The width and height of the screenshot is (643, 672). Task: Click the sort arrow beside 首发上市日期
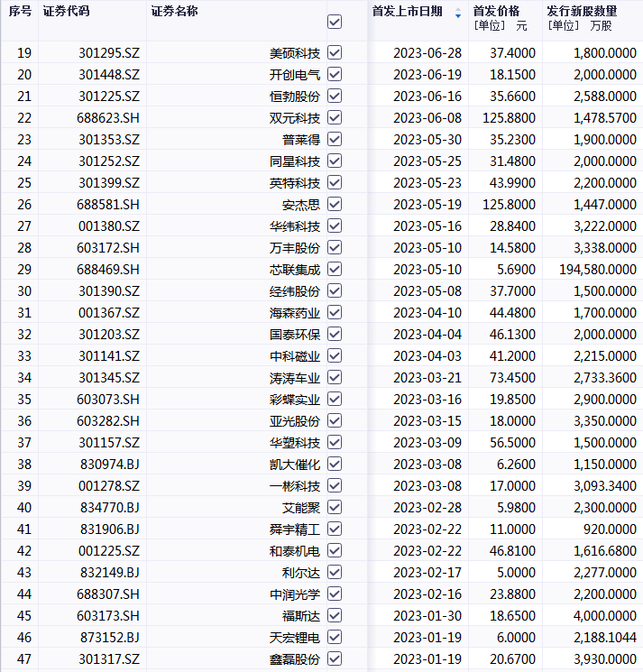coord(458,13)
